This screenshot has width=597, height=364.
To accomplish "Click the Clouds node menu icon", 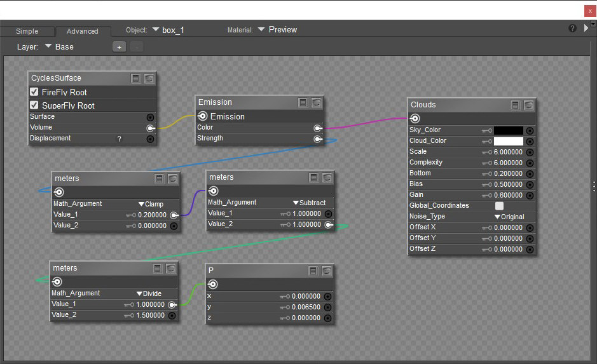I will click(516, 105).
